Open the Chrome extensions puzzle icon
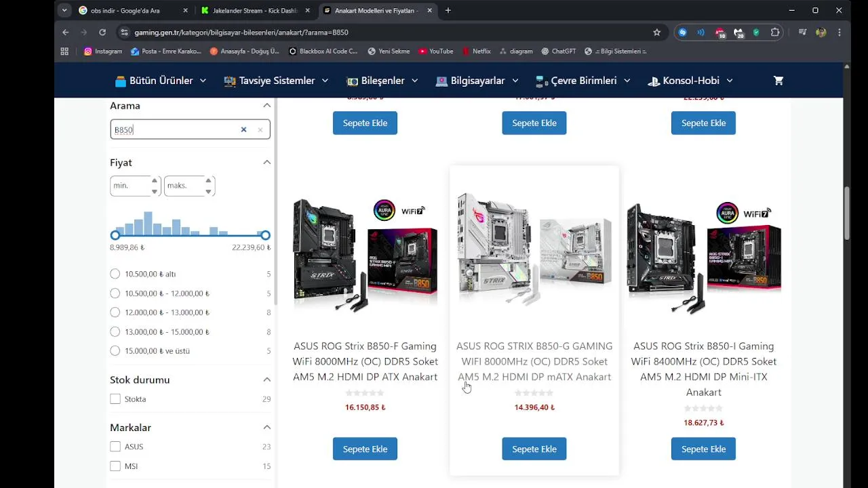The height and width of the screenshot is (488, 868). pyautogui.click(x=775, y=33)
